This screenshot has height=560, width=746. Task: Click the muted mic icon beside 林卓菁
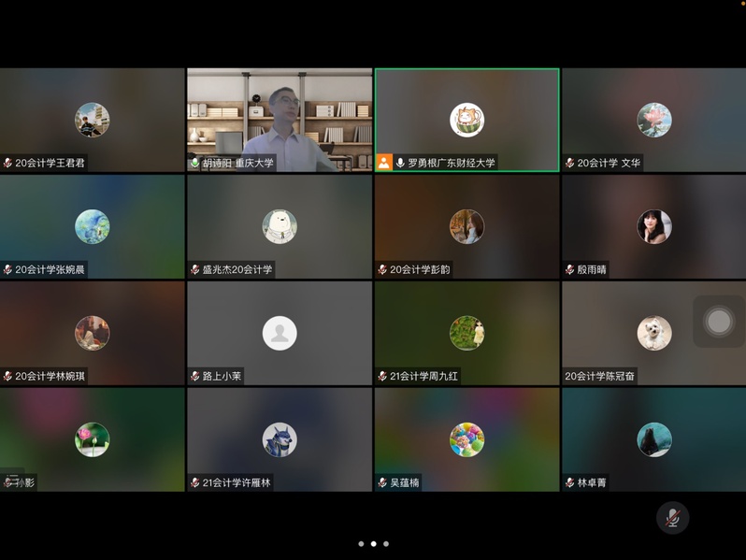(570, 482)
